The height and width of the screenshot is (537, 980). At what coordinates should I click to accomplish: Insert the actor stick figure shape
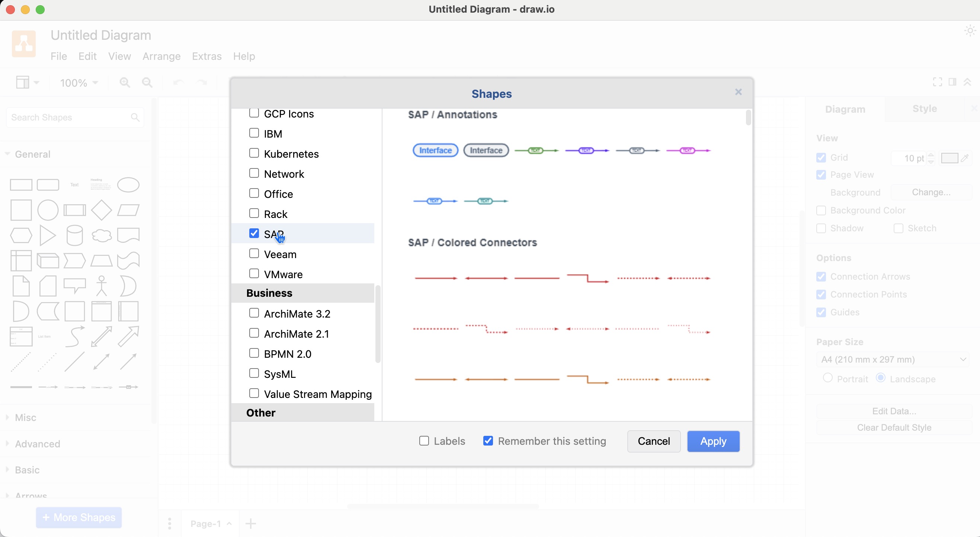[x=102, y=286]
